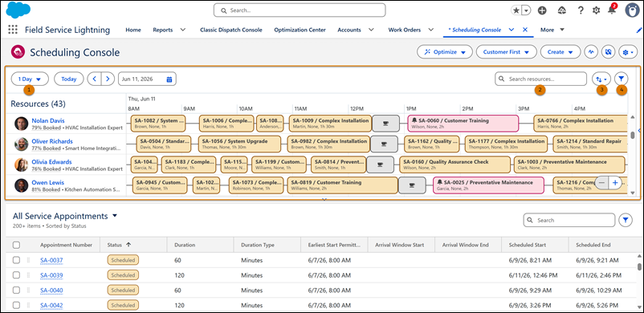
Task: Open the All Service Appointments list view menu
Action: pos(115,216)
